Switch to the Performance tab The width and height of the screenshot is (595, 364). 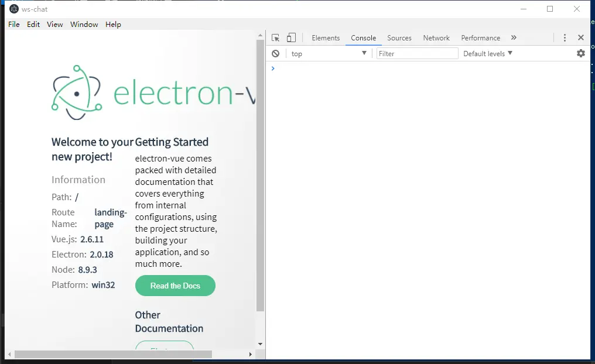[x=480, y=38]
